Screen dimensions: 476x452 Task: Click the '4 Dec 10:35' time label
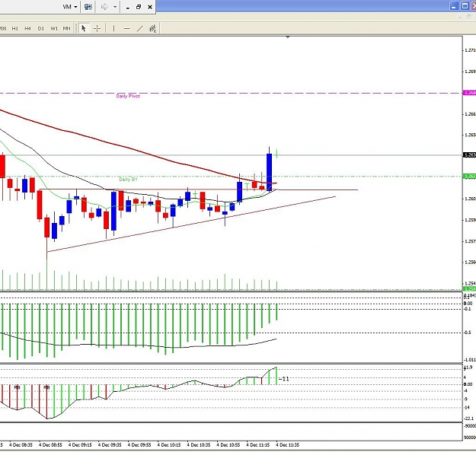pos(199,445)
